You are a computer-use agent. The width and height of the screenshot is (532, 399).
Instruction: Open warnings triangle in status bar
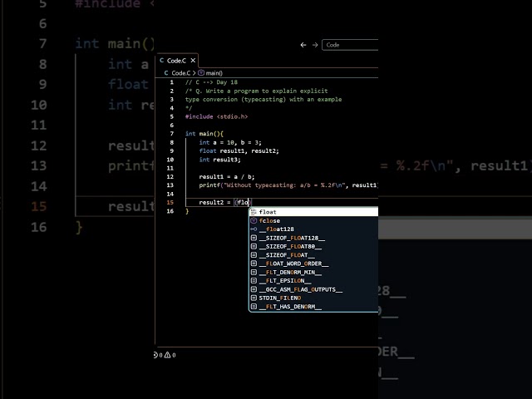(x=170, y=355)
